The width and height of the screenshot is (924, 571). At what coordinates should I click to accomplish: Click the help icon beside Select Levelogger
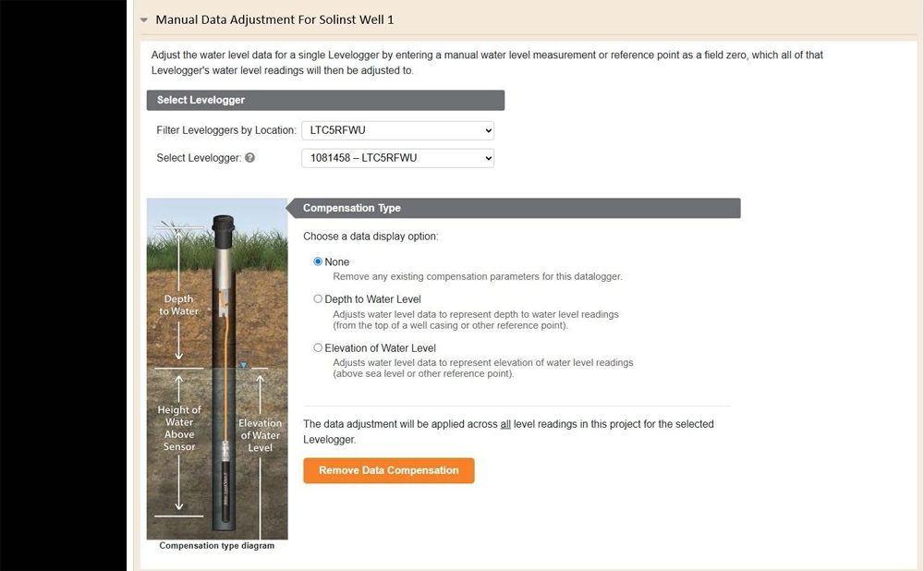(250, 158)
